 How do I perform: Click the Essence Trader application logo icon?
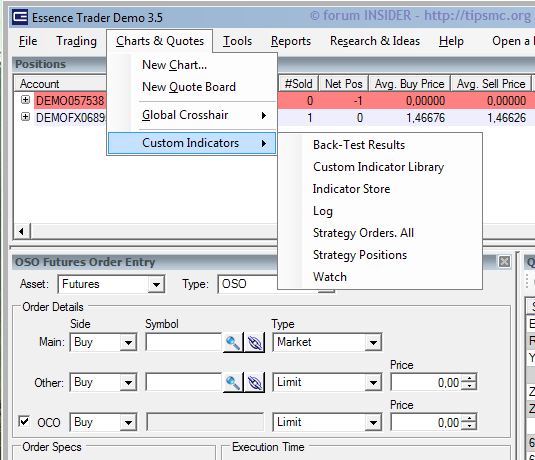tap(19, 17)
